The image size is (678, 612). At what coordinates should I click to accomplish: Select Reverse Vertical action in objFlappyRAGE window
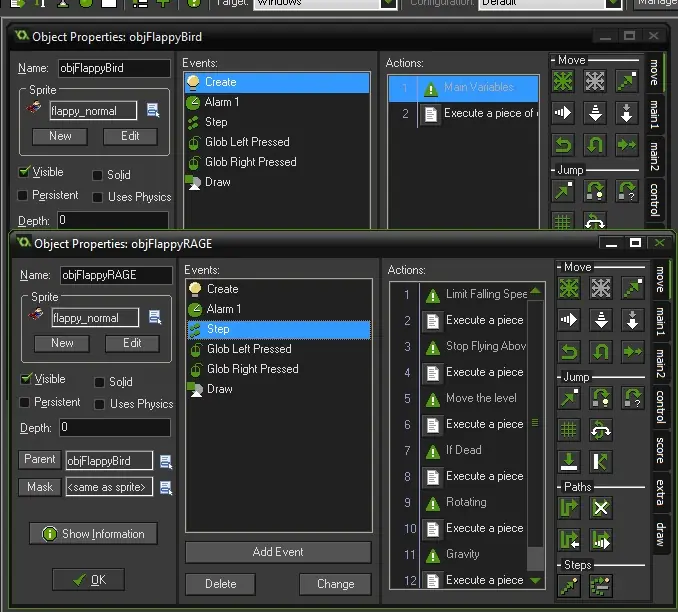click(601, 352)
